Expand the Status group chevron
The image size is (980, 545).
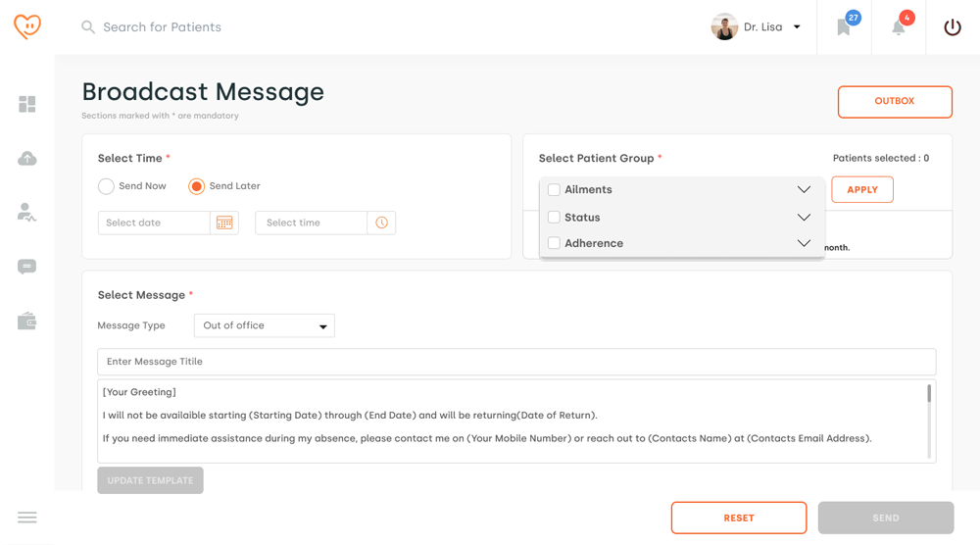(804, 218)
